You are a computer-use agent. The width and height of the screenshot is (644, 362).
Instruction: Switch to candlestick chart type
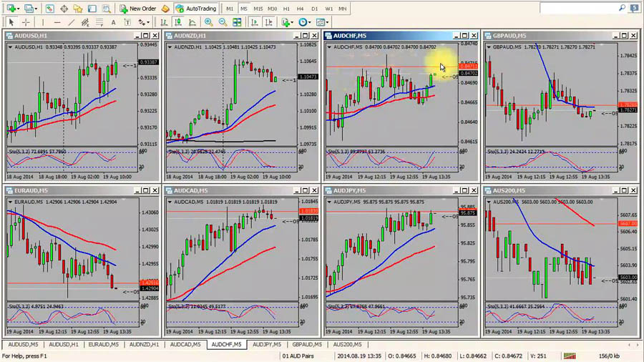(178, 23)
